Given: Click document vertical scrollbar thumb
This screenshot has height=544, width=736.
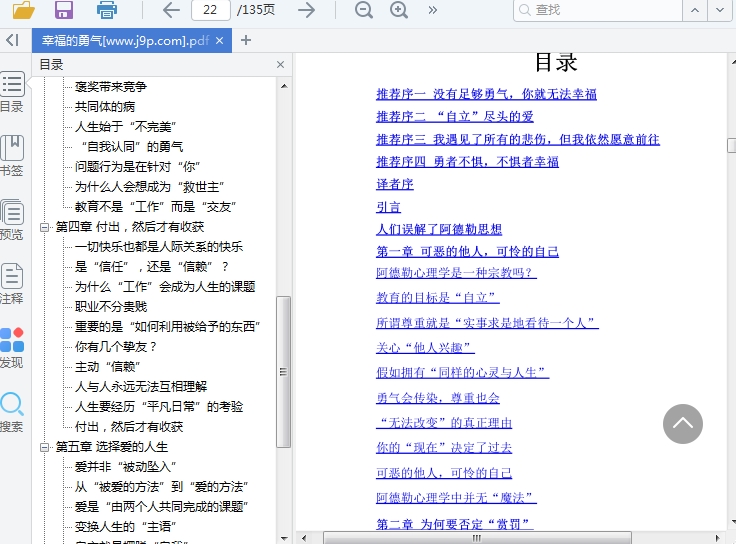Looking at the screenshot, I should tap(732, 146).
